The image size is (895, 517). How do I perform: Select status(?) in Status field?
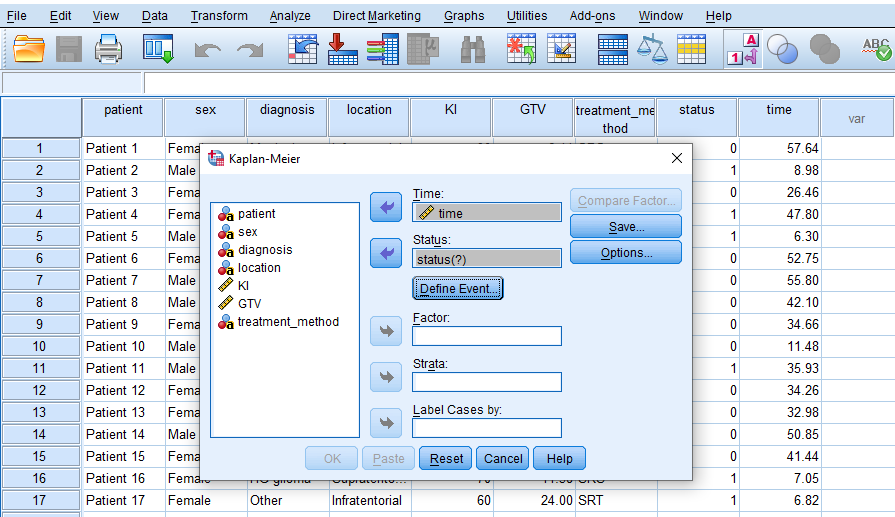(487, 259)
